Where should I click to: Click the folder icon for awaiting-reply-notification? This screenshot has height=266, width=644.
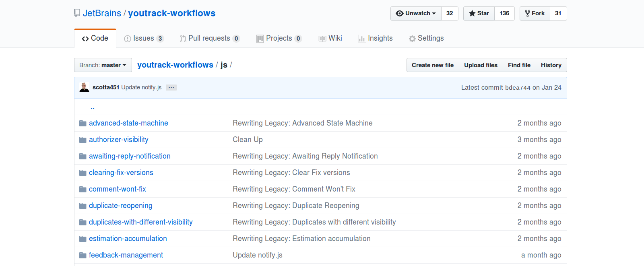(x=83, y=156)
